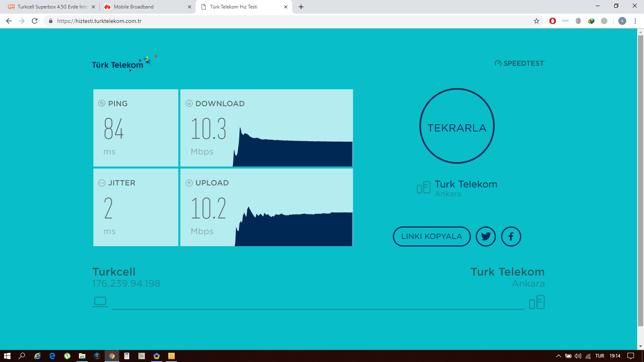Viewport: 644px width, 362px height.
Task: Open the red AdBlock stop-hand extension
Action: pos(553,21)
